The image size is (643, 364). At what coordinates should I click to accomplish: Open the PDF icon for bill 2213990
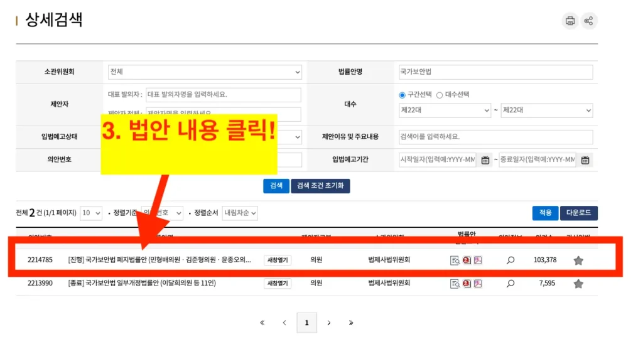pos(477,282)
